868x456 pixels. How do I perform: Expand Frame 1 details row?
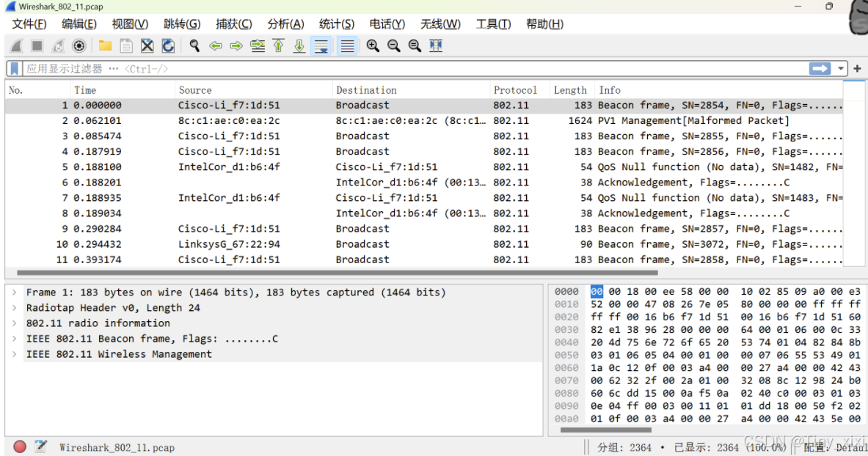pos(15,293)
